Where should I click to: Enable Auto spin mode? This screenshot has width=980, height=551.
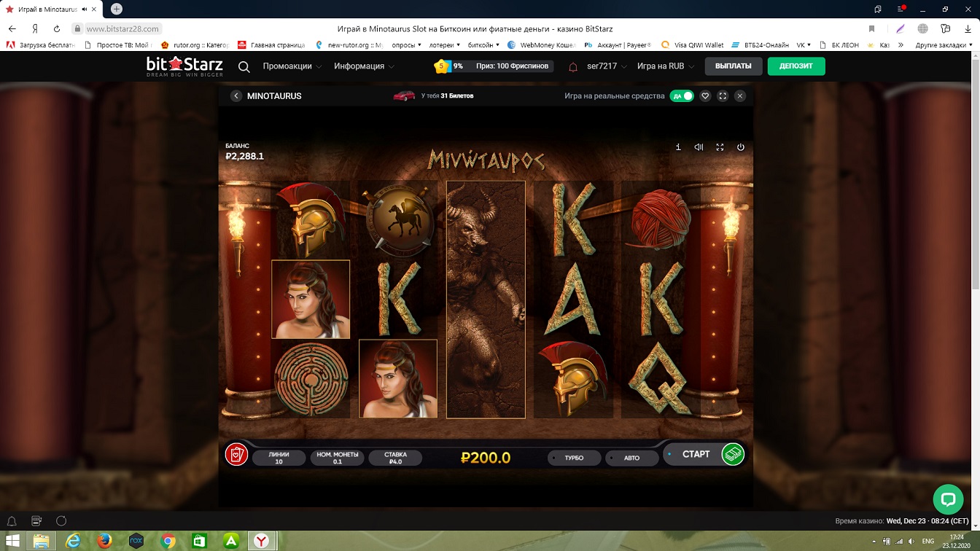(632, 458)
